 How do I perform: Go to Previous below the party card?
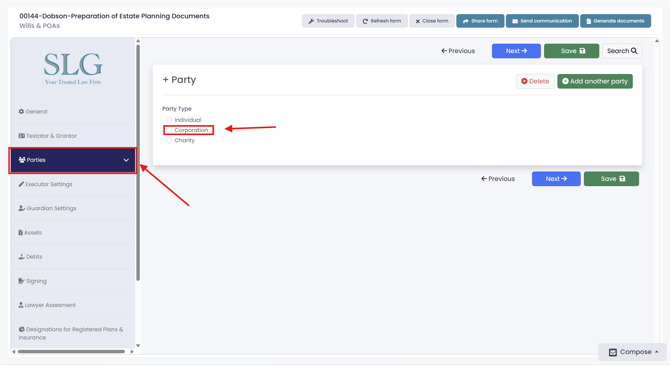click(x=498, y=179)
